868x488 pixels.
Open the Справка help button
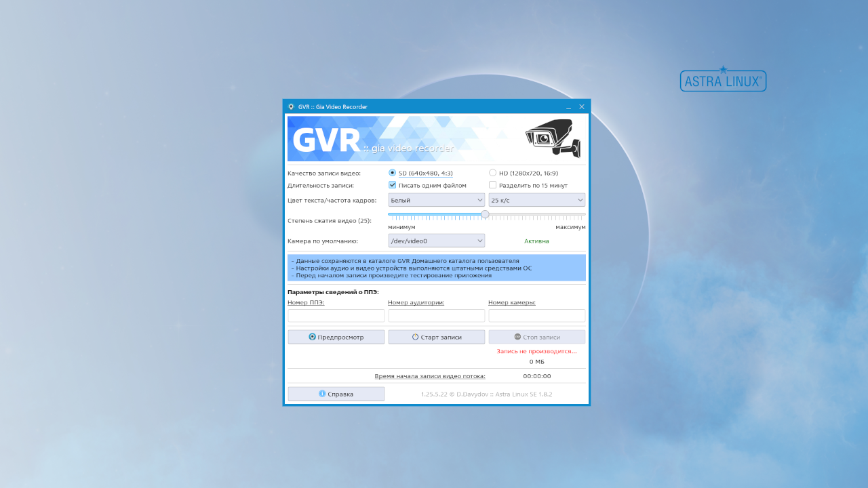click(x=336, y=394)
